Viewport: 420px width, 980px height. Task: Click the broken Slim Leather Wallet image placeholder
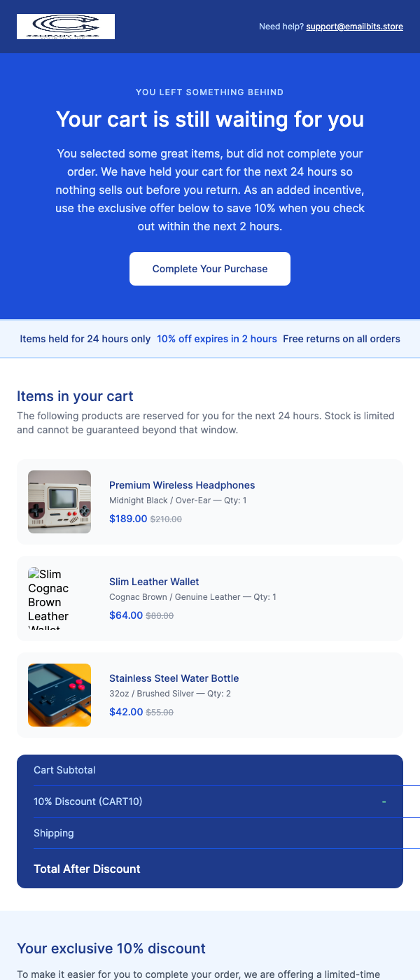pyautogui.click(x=49, y=598)
